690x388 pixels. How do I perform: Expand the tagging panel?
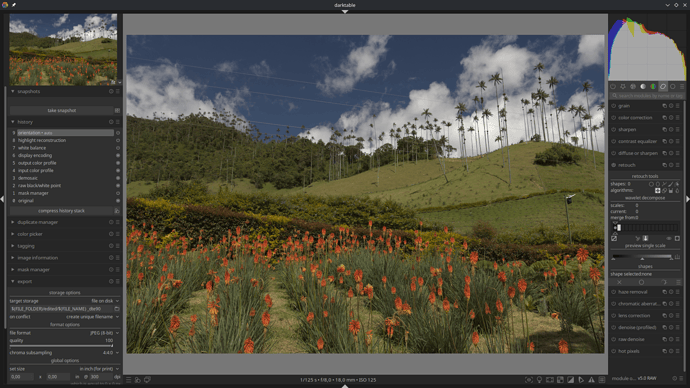12,246
